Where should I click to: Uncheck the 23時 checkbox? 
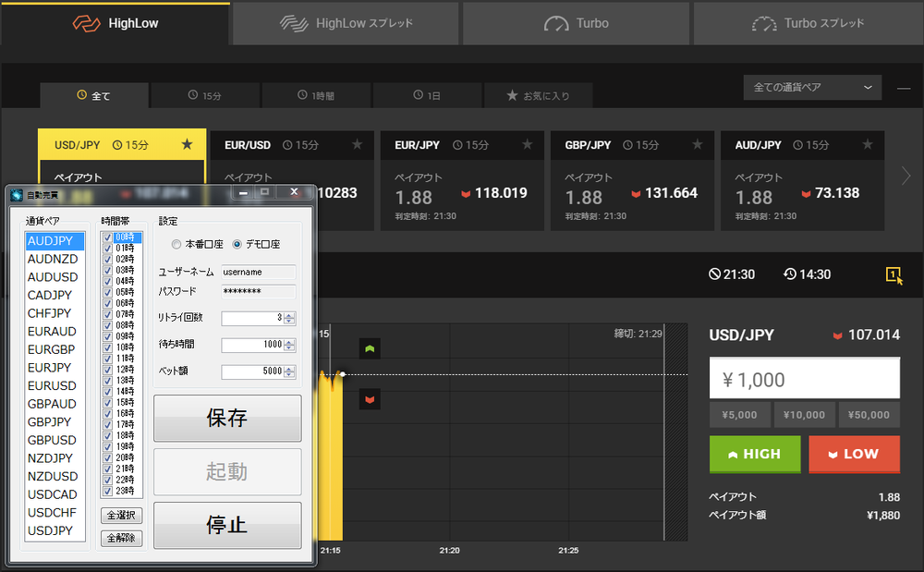point(108,491)
